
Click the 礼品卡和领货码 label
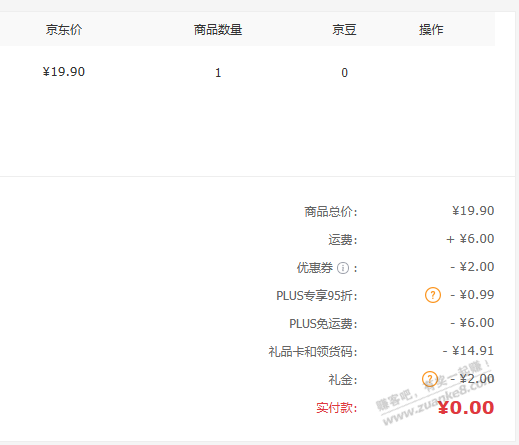313,352
